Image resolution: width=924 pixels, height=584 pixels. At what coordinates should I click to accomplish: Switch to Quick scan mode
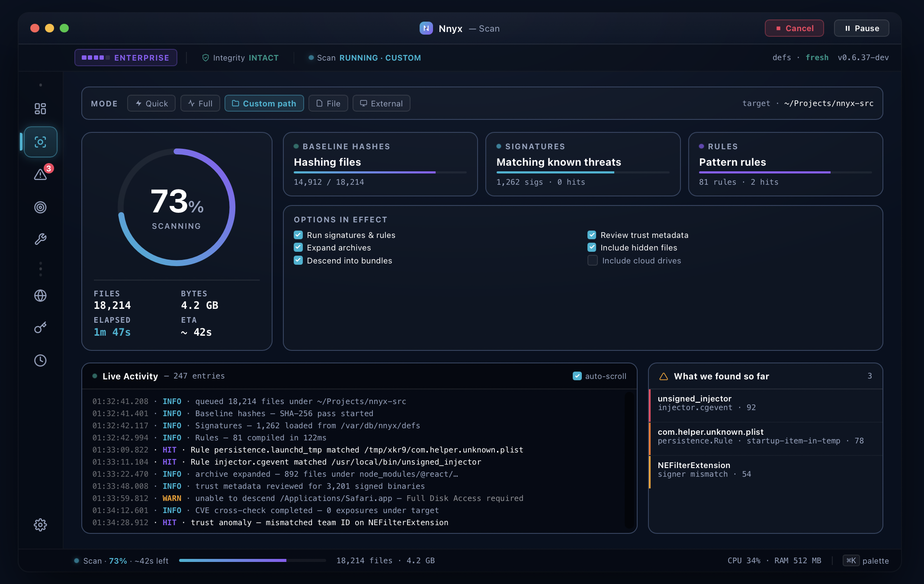pos(151,103)
